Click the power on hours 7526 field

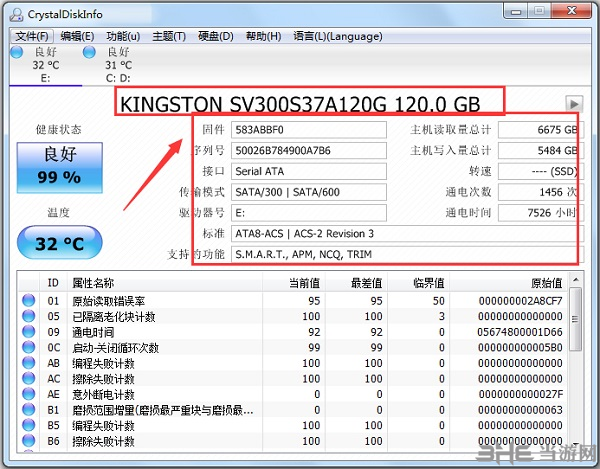(541, 213)
